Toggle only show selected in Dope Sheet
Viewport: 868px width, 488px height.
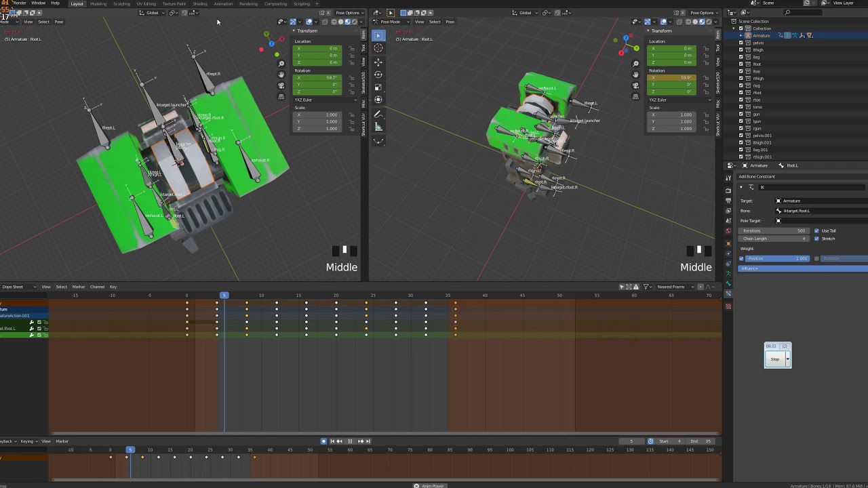(622, 287)
